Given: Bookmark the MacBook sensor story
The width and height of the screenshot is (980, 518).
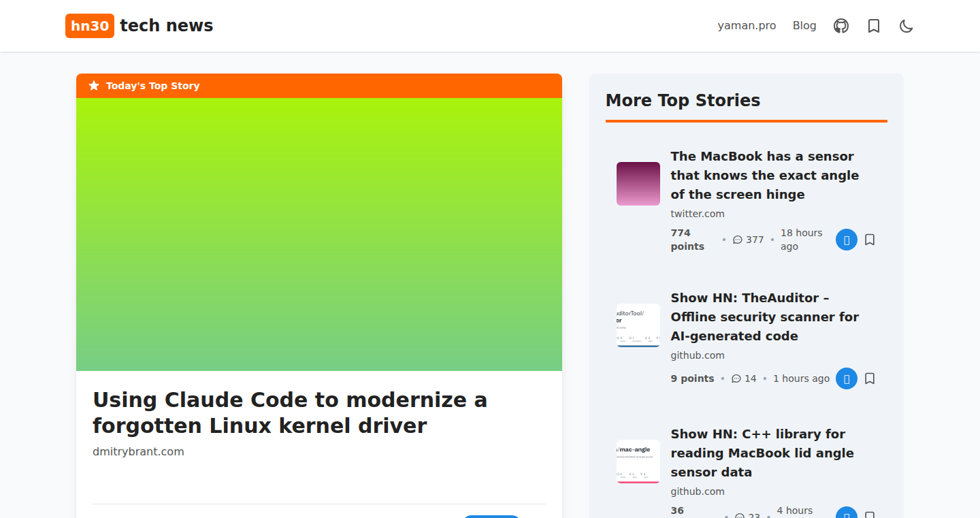Looking at the screenshot, I should click(x=870, y=240).
